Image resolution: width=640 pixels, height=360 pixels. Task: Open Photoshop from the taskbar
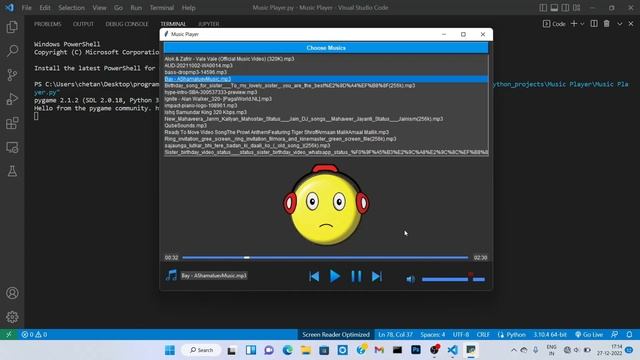coord(416,350)
